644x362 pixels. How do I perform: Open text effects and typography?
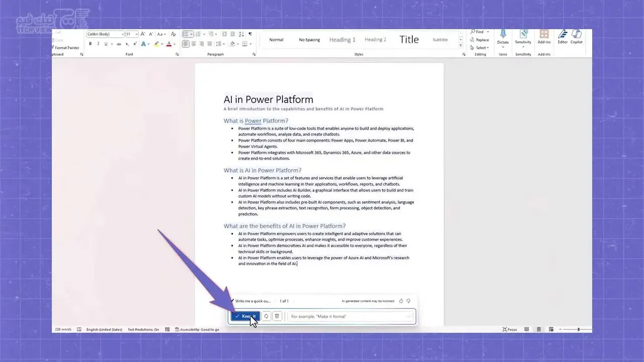[143, 44]
